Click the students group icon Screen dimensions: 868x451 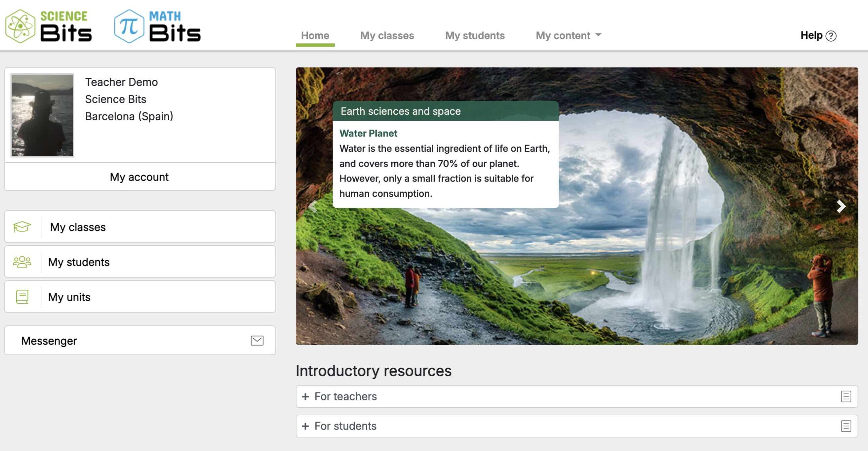coord(22,262)
